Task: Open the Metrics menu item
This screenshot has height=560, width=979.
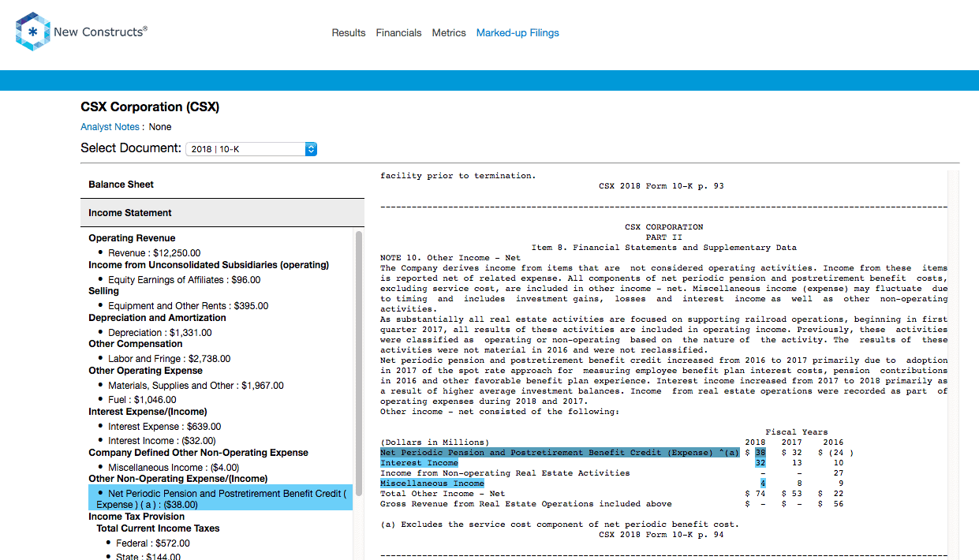Action: coord(449,33)
